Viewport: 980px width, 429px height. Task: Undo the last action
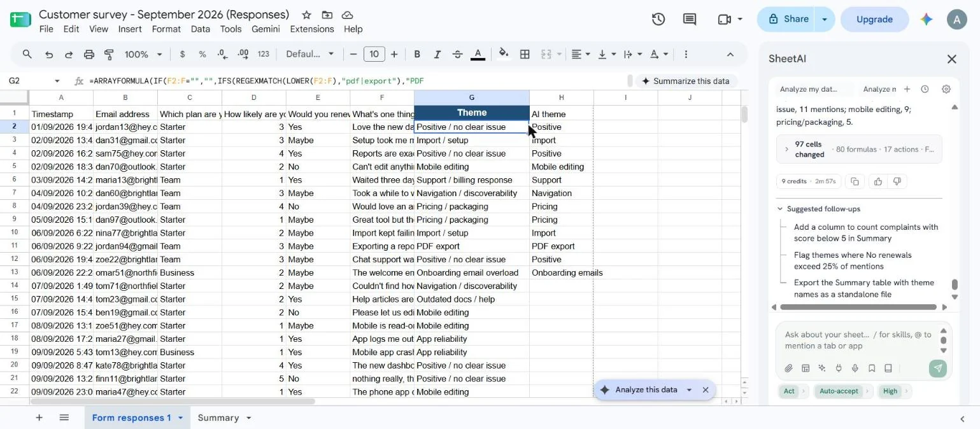click(x=49, y=54)
